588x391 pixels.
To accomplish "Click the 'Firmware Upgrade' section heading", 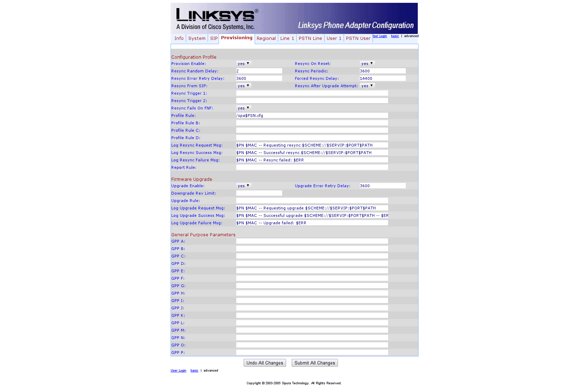I will pos(192,179).
